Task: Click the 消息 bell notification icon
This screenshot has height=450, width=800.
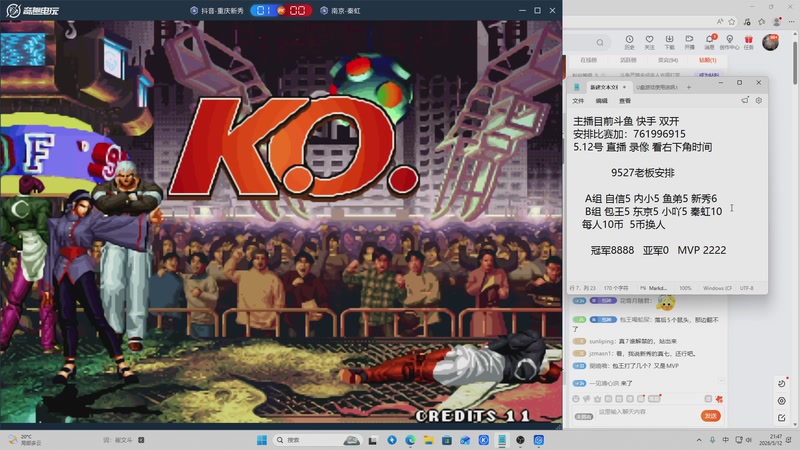Action: [709, 42]
